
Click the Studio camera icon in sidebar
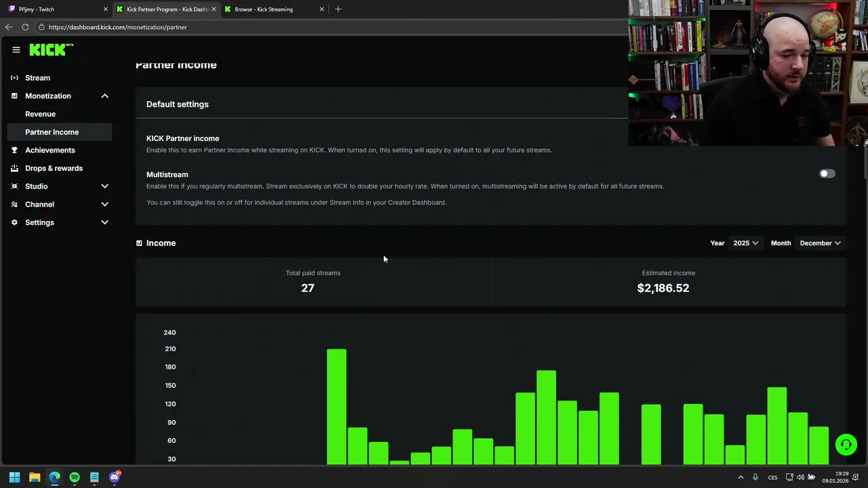click(14, 186)
